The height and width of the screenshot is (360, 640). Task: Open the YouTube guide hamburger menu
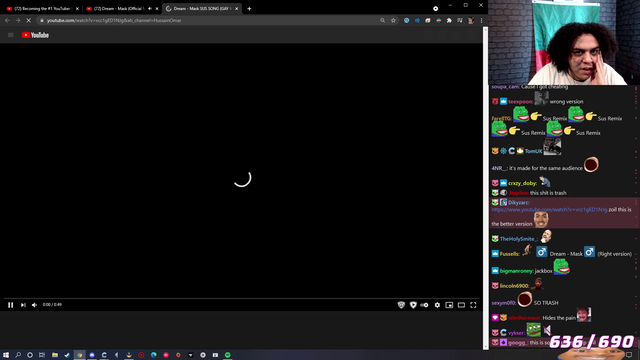[x=11, y=35]
